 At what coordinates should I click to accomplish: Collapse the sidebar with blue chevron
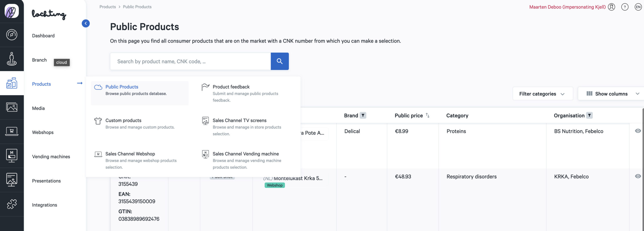click(86, 23)
